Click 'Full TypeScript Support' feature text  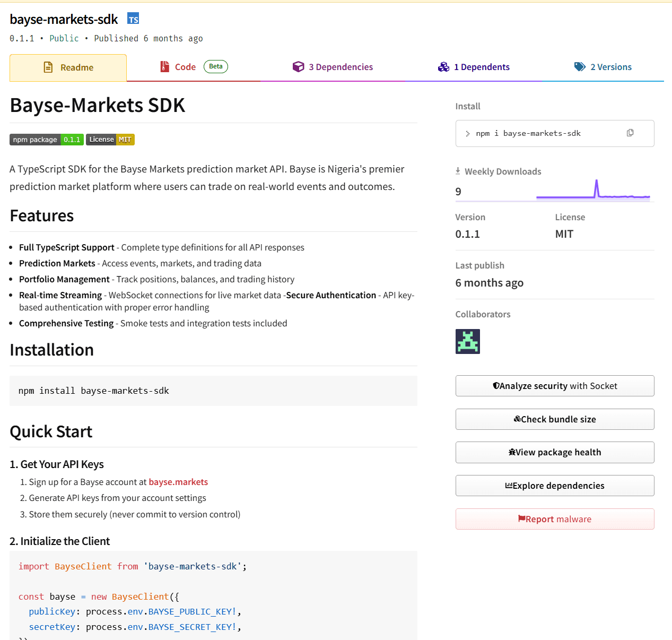67,247
